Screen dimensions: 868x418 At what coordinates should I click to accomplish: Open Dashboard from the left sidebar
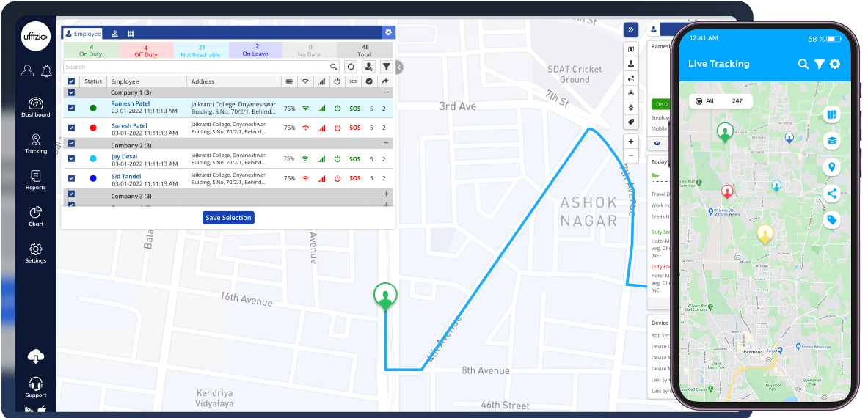pos(35,107)
